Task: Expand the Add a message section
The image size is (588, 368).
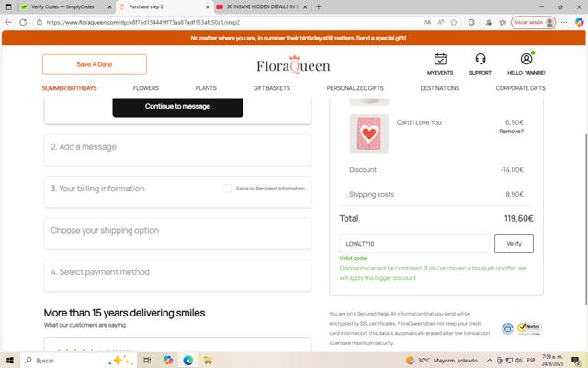Action: pos(177,150)
